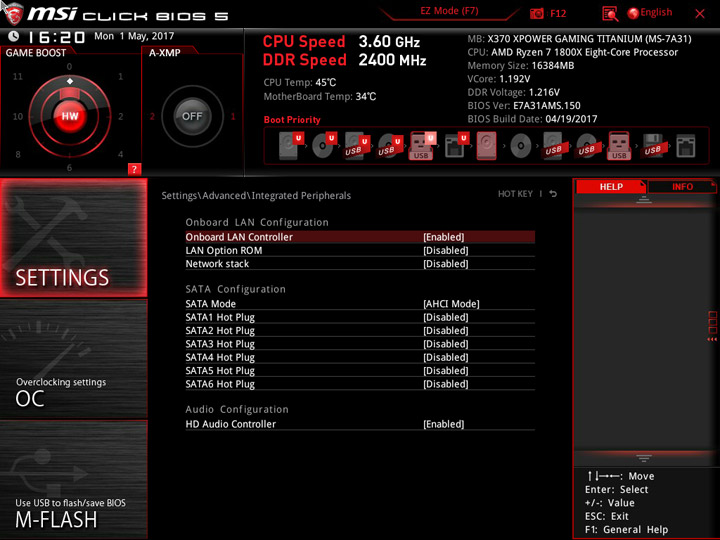Viewport: 720px width, 540px height.
Task: Open the OC overclocking settings panel
Action: point(74,359)
